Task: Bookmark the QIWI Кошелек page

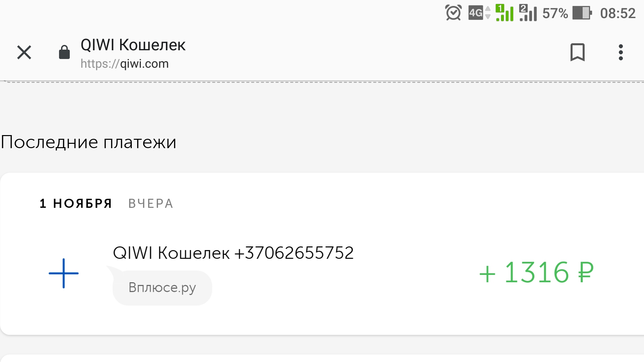Action: (577, 52)
